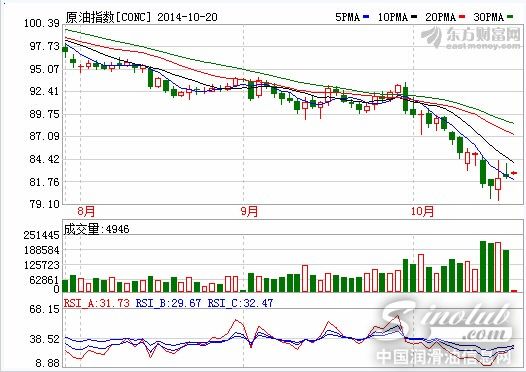The image size is (526, 372).
Task: Click the chart title 原油指数[CONC]
Action: click(108, 17)
